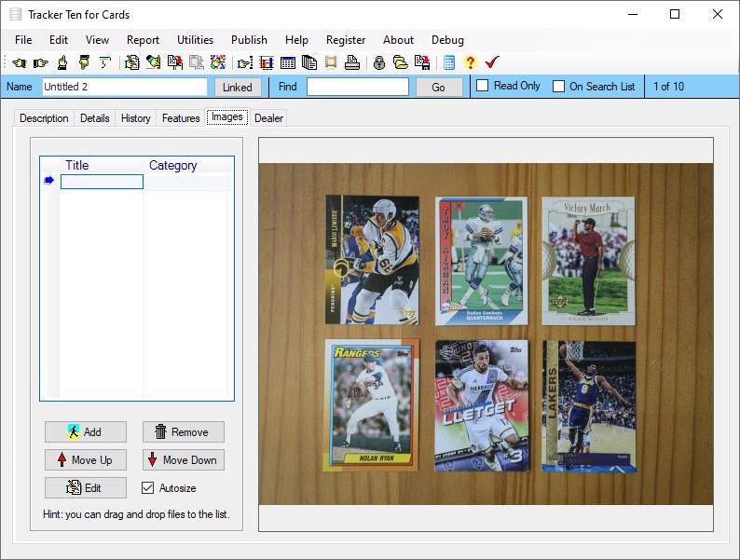Click the downward-pointing hand last record icon
The height and width of the screenshot is (560, 740).
84,62
